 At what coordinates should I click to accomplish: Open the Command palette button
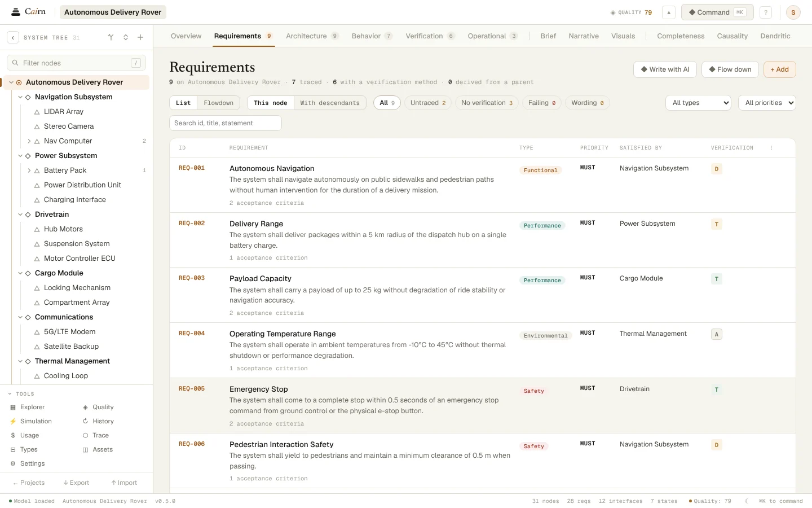click(x=717, y=12)
